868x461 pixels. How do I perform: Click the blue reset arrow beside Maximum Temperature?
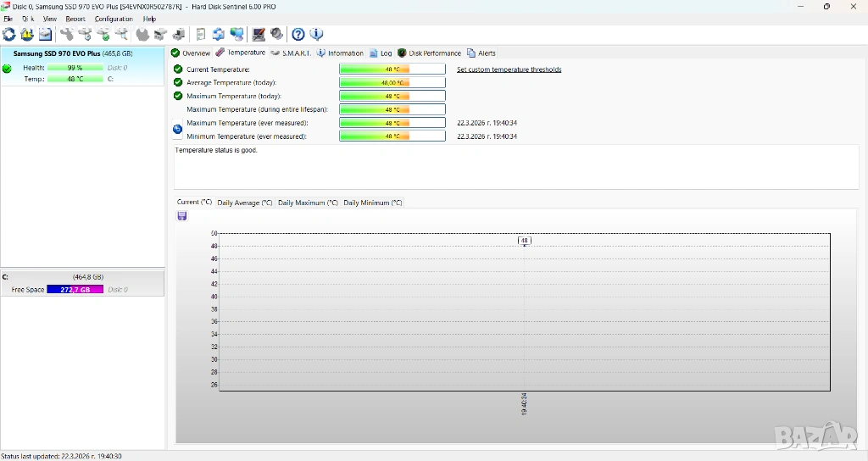[178, 130]
